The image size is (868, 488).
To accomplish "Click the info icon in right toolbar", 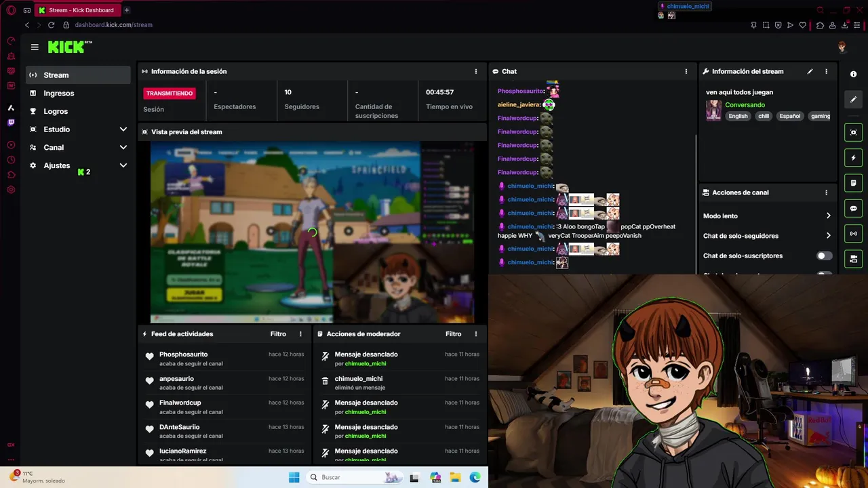I will (x=853, y=74).
